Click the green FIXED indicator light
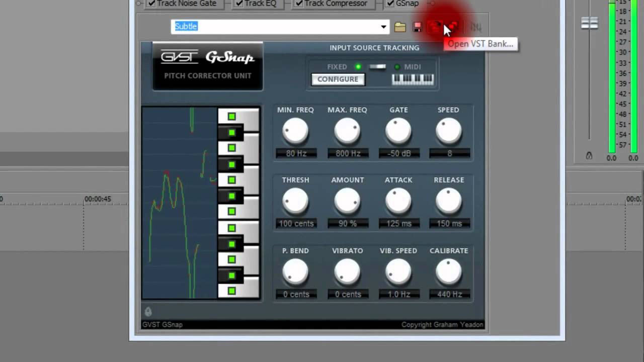Screen dimensions: 644x362 358,67
